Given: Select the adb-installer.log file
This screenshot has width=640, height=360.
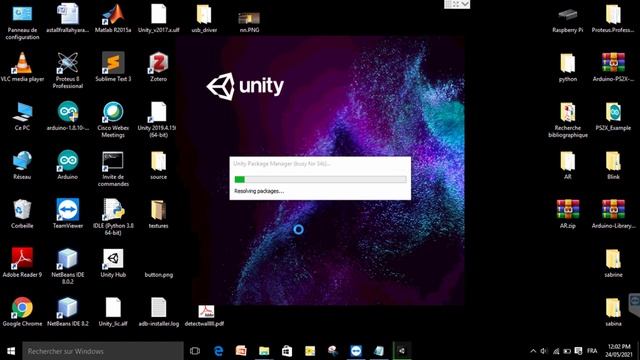Looking at the screenshot, I should [158, 312].
